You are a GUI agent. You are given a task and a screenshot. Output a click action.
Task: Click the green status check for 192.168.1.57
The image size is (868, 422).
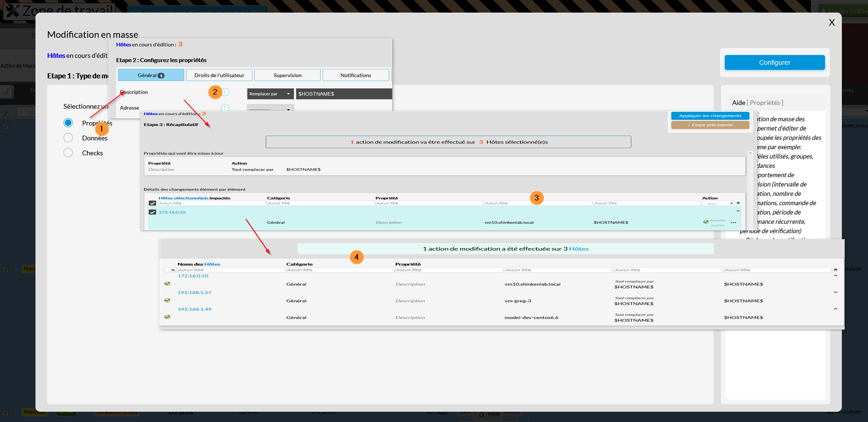click(x=167, y=300)
